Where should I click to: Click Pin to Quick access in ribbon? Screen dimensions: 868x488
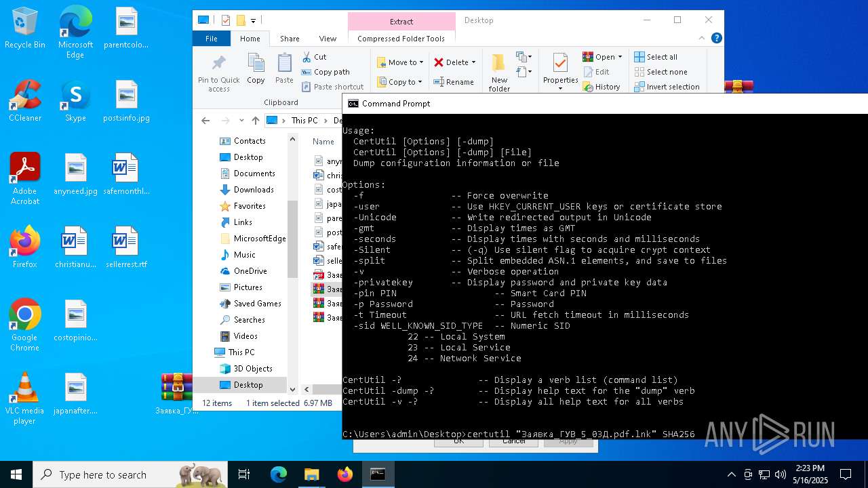click(218, 73)
